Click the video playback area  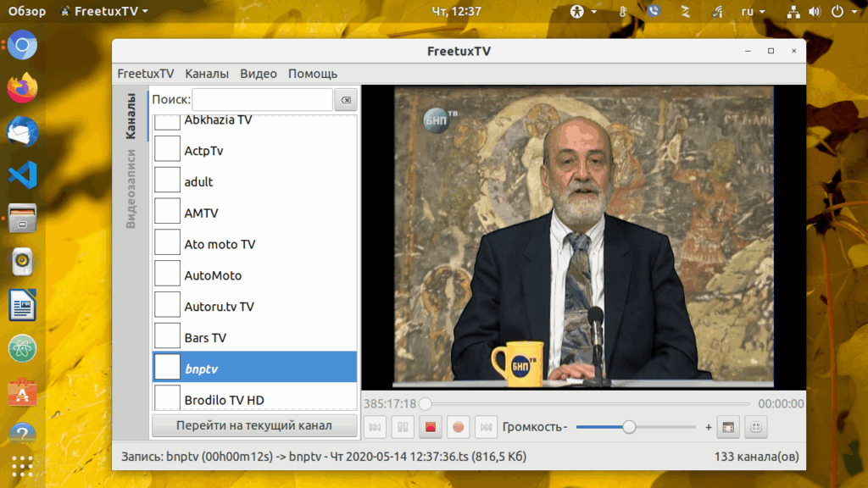pos(583,237)
